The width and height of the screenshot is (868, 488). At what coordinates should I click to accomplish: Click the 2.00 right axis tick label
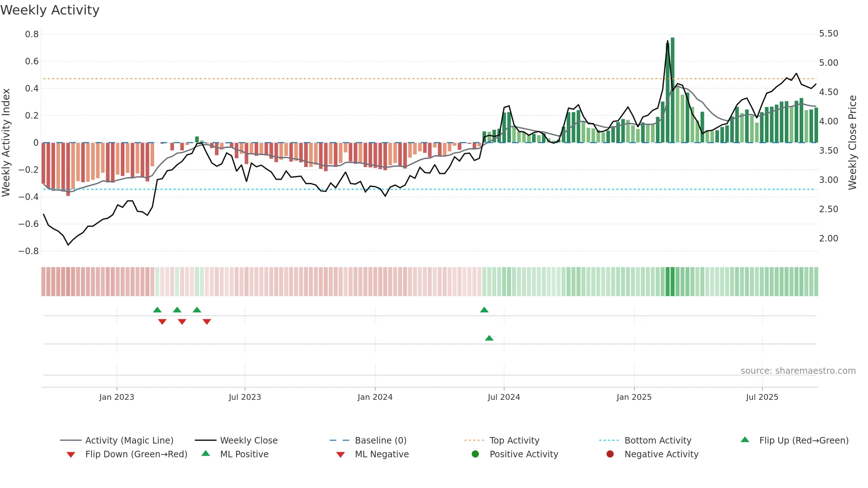[829, 239]
